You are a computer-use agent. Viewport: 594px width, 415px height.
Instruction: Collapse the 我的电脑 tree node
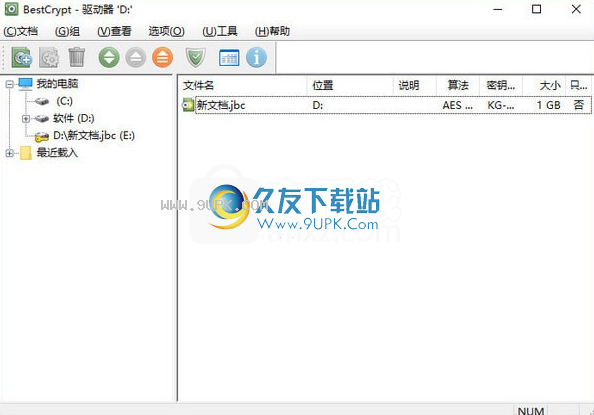pos(9,84)
